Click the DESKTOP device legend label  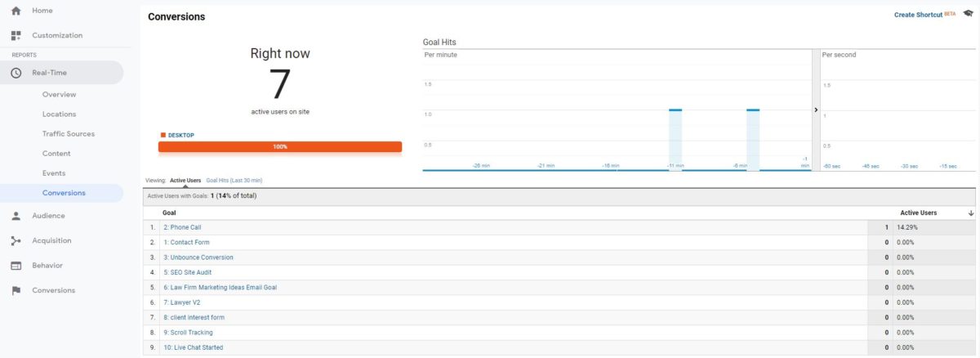pos(180,135)
